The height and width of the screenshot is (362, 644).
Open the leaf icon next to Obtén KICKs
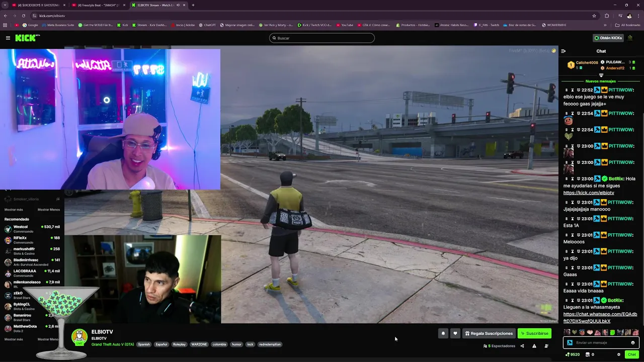point(630,38)
